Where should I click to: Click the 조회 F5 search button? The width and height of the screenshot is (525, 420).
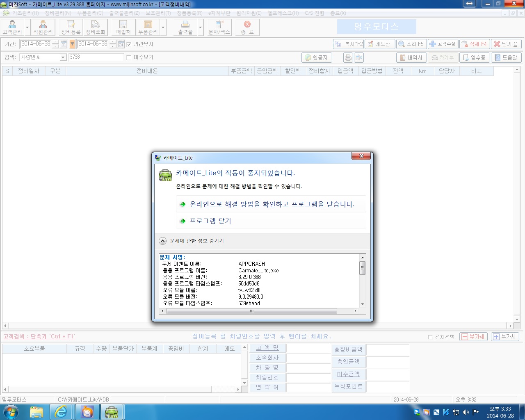411,44
